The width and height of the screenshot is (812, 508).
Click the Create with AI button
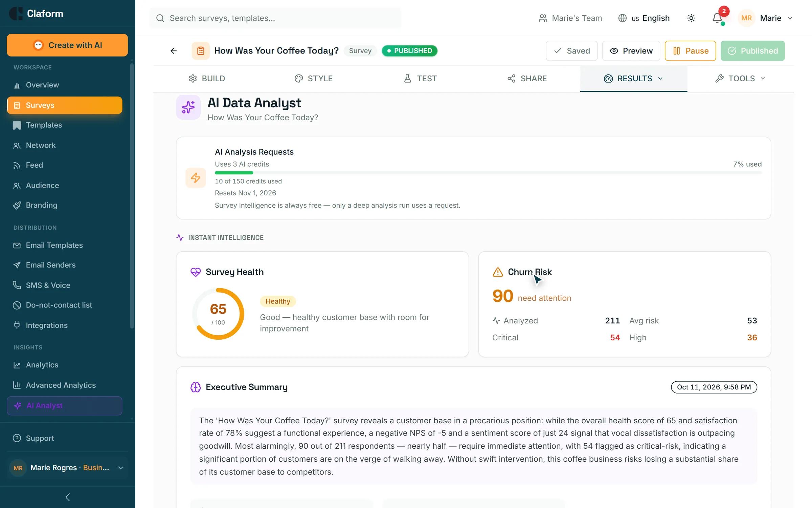(67, 45)
